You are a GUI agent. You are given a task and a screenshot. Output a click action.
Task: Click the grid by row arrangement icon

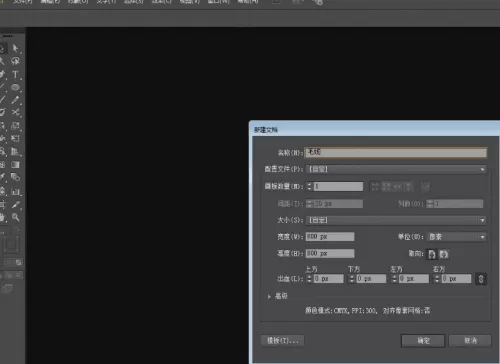(375, 186)
